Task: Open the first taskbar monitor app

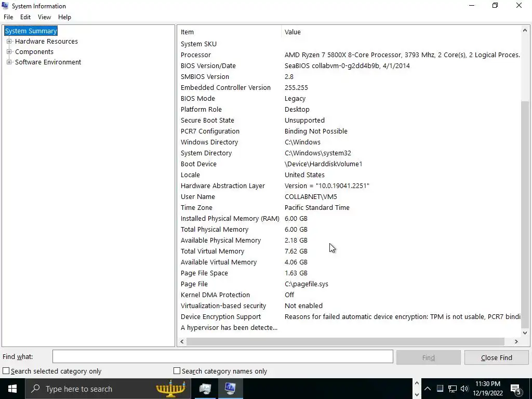Action: click(x=205, y=389)
